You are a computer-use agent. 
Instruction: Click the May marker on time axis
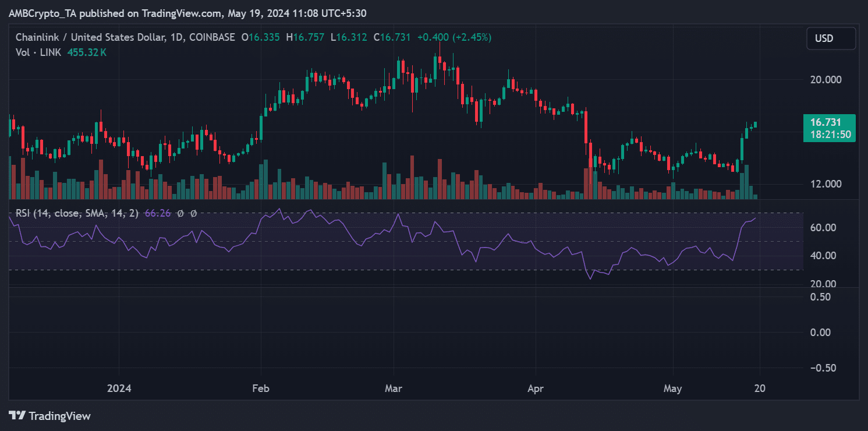672,388
